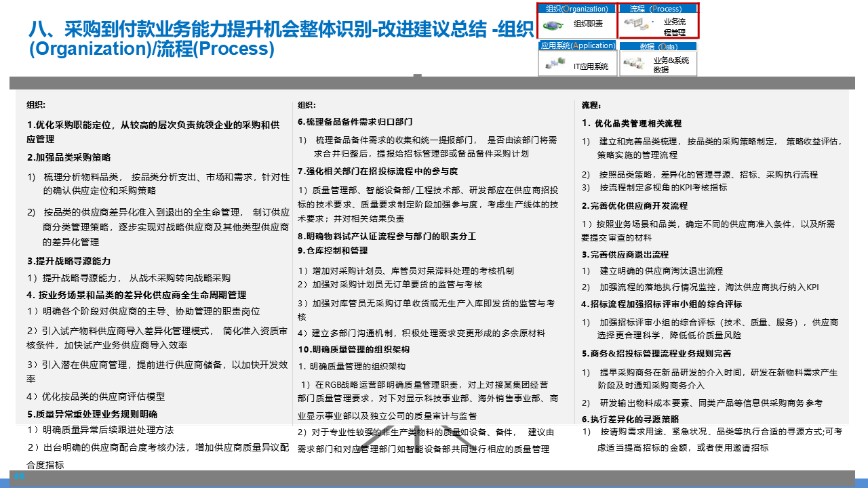Viewport: 868px width, 488px height.
Task: Click heading 3.提升战略寻源能力
Action: click(68, 261)
